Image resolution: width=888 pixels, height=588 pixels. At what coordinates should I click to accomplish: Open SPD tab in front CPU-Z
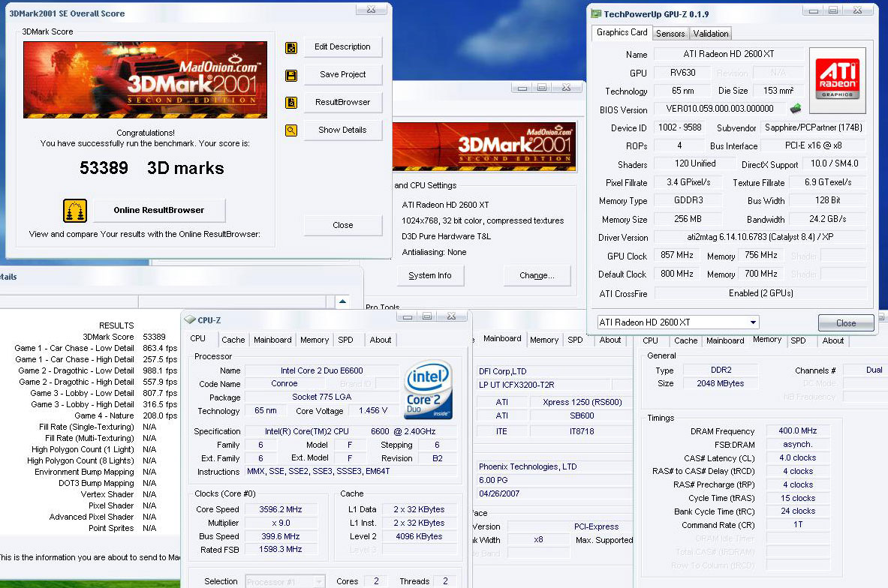345,340
